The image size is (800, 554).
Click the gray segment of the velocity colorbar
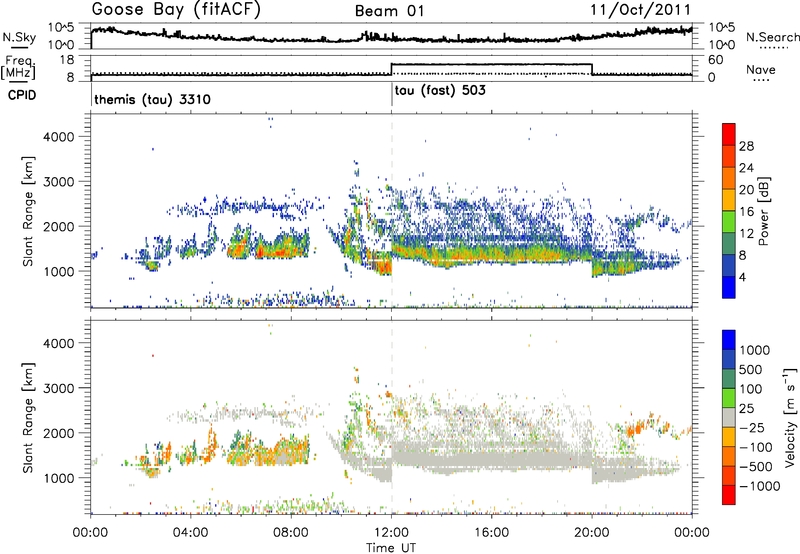729,418
